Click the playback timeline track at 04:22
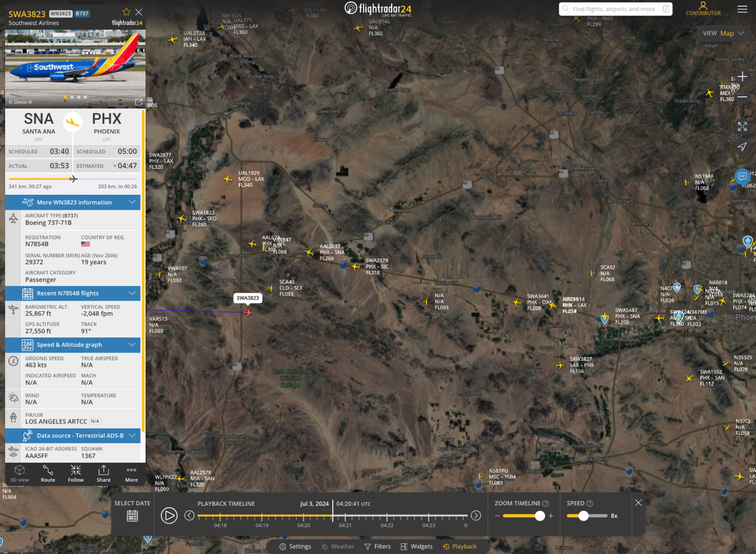 tap(387, 516)
